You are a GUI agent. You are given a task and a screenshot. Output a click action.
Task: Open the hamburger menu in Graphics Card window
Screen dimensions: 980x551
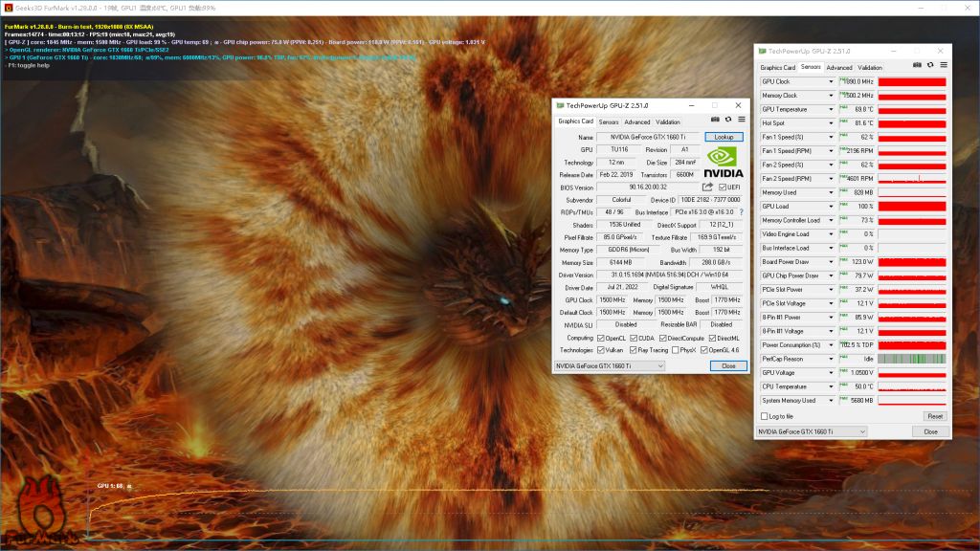(740, 121)
